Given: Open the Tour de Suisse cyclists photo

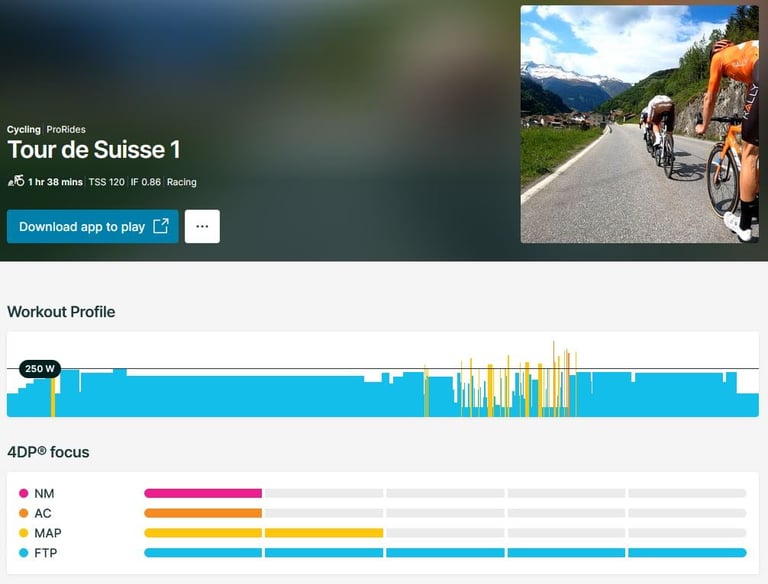Looking at the screenshot, I should point(639,124).
